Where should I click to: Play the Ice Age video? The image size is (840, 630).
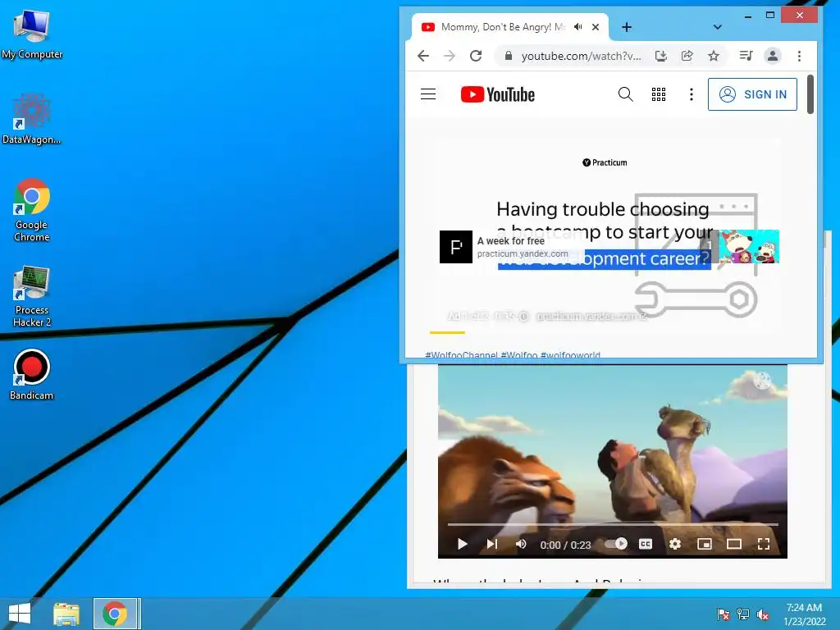click(463, 545)
